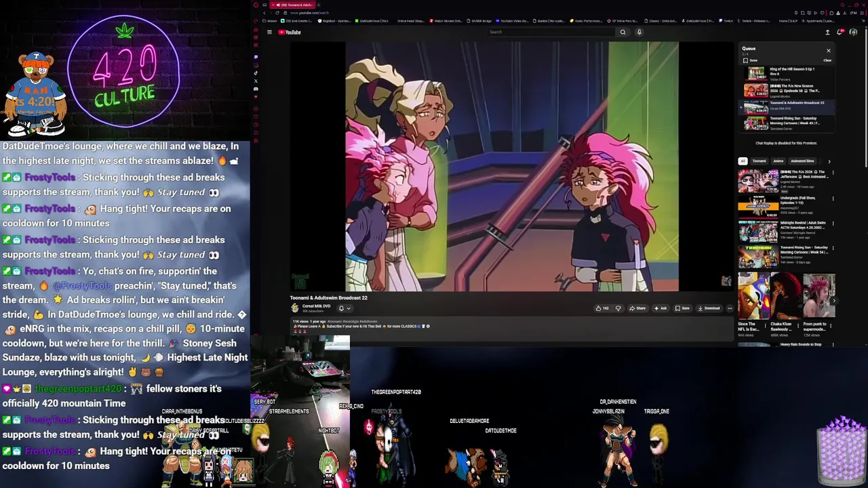
Task: Open the account avatar menu
Action: (853, 32)
